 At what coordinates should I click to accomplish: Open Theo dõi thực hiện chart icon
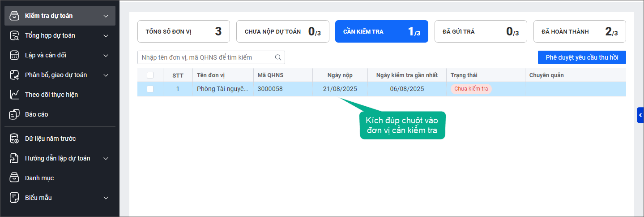click(x=14, y=95)
